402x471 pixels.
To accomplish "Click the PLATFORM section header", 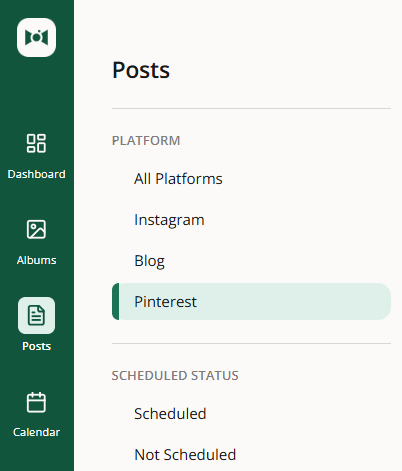I will [146, 140].
